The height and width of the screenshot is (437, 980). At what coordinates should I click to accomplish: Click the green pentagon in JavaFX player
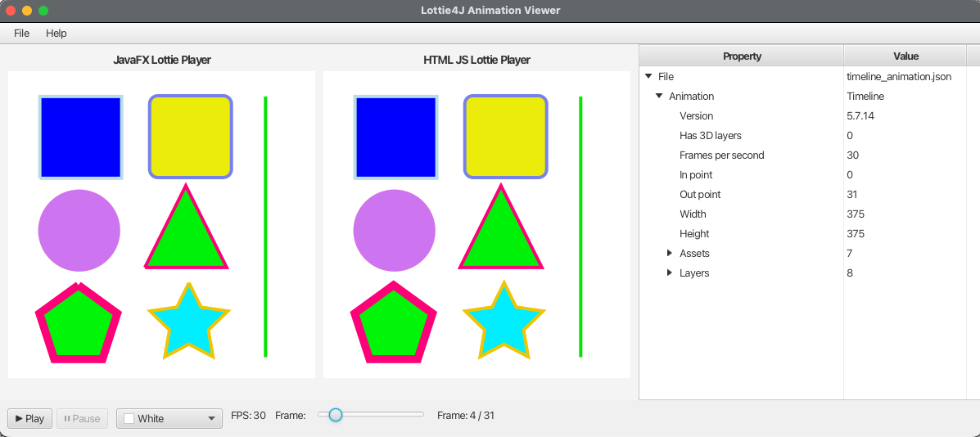78,325
